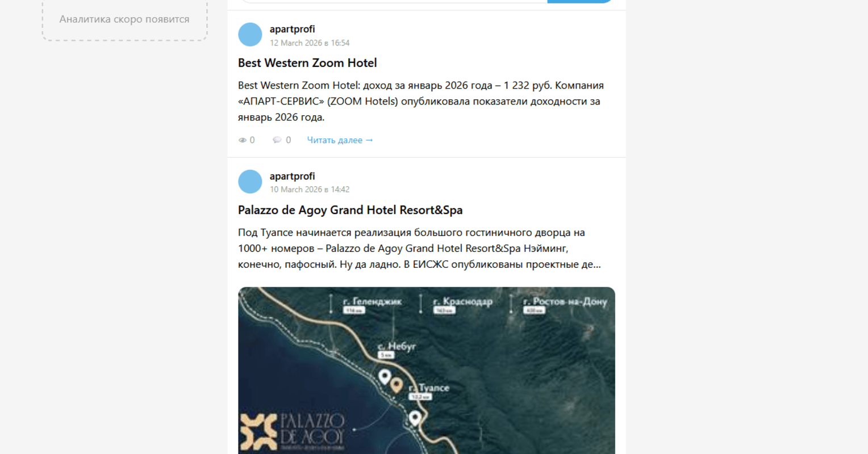The image size is (868, 454).
Task: Click the Palazzo de Agoy post excerpt text
Action: tap(419, 249)
